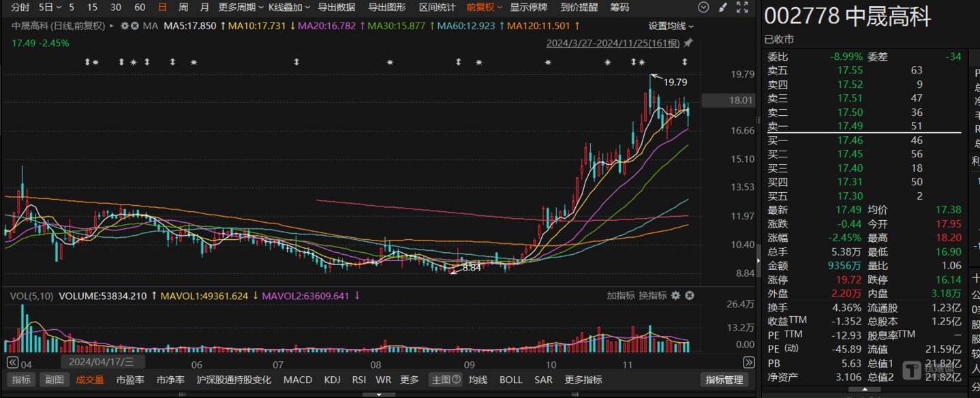Toggle the 主图 main chart selector
The image size is (980, 398).
pos(445,380)
